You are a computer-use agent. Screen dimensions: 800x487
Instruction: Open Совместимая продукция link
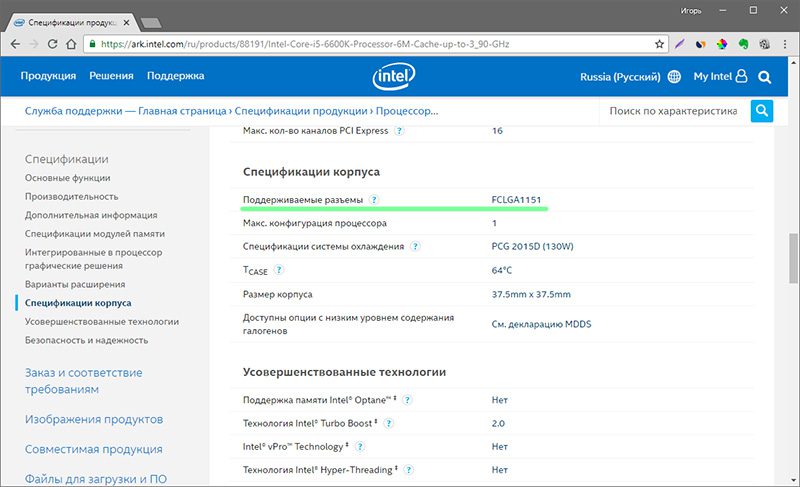[93, 449]
